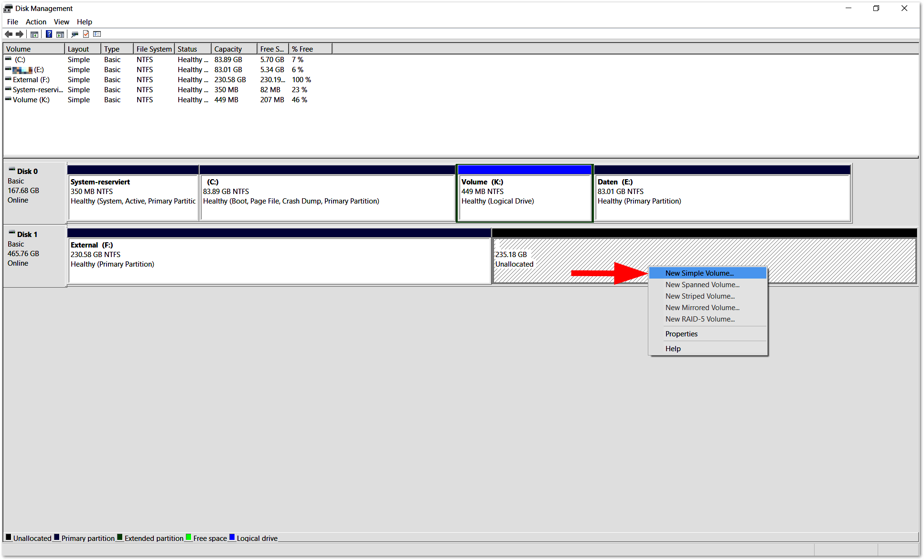The height and width of the screenshot is (560, 924).
Task: Click the Rescan Disks toolbar icon
Action: pyautogui.click(x=75, y=34)
